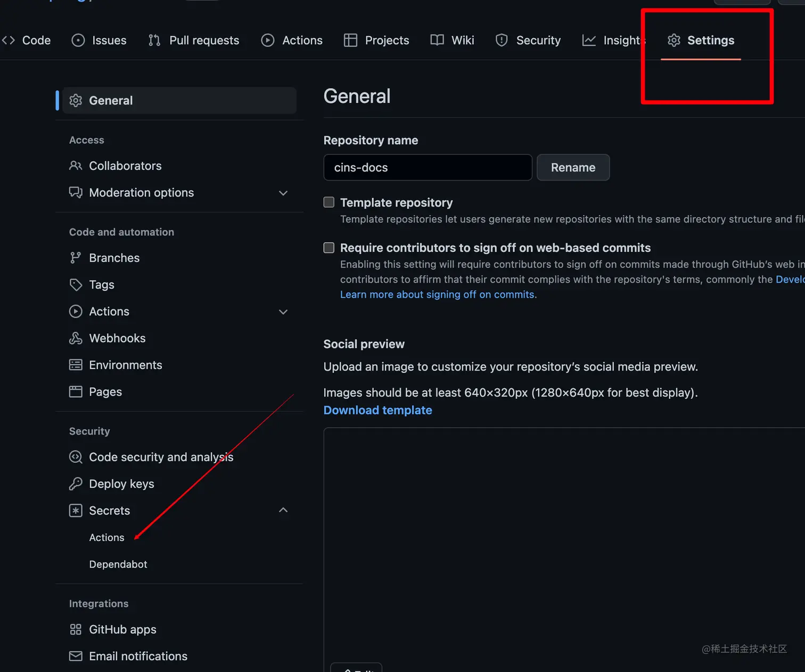Open Pages settings label

[105, 391]
